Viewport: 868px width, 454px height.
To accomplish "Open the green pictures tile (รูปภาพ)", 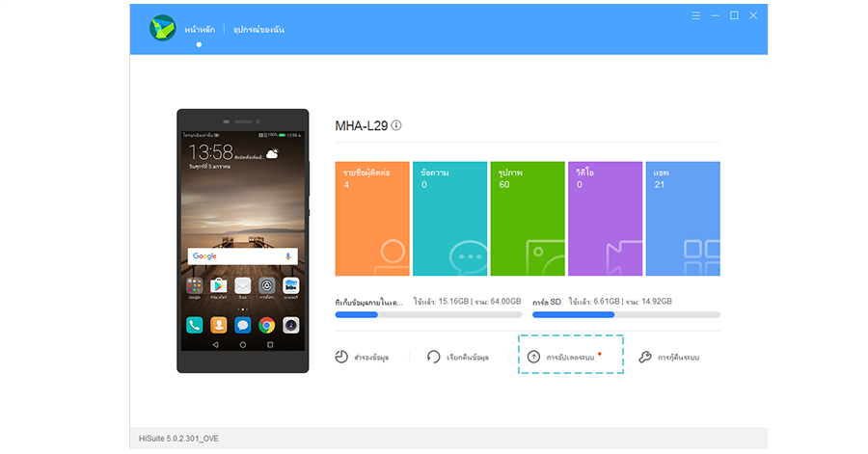I will [x=528, y=219].
